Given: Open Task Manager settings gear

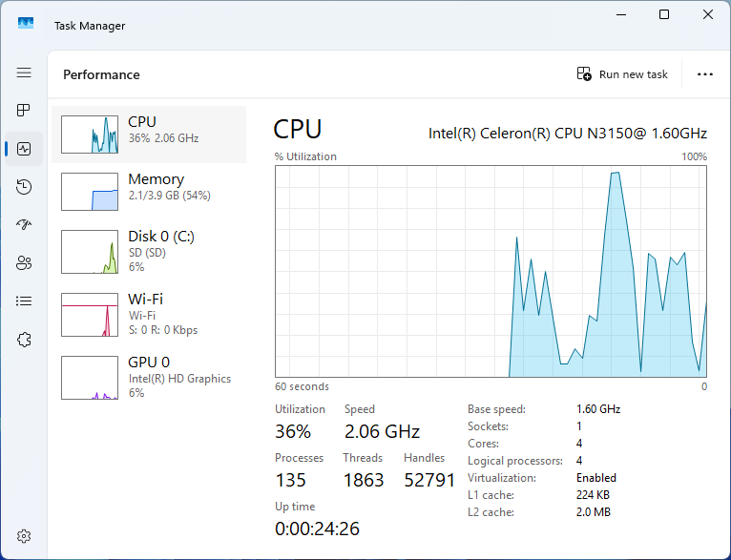Looking at the screenshot, I should pos(24,536).
